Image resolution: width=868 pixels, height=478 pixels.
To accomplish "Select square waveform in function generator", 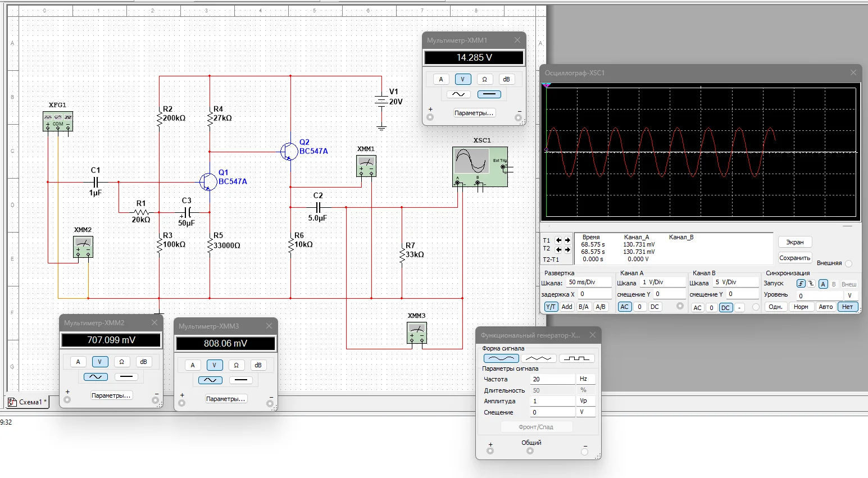I will (577, 358).
